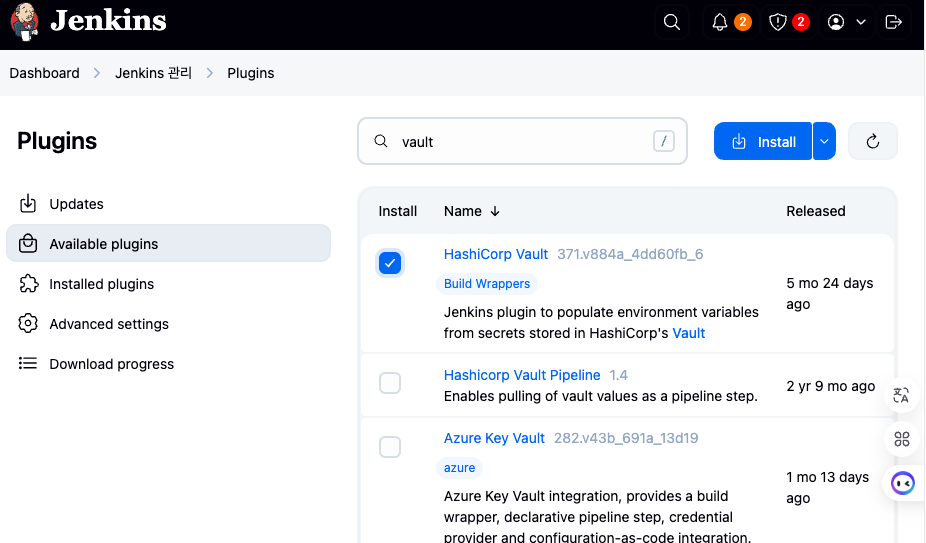
Task: Click the Build Wrappers category tag
Action: pyautogui.click(x=487, y=284)
